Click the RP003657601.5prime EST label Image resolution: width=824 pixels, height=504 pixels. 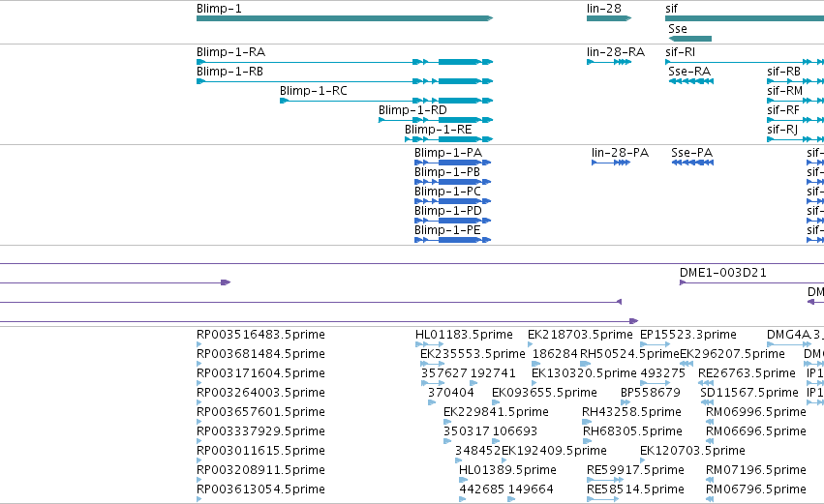pyautogui.click(x=260, y=413)
